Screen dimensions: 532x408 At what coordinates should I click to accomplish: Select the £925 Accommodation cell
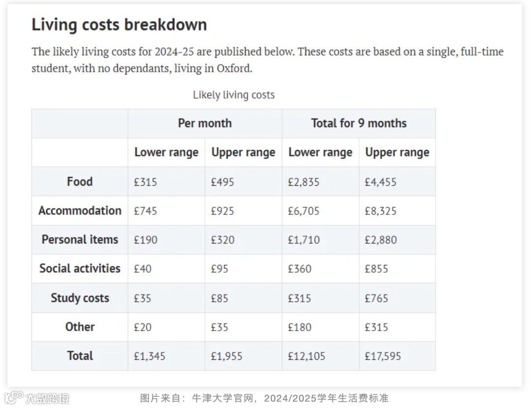coord(223,211)
